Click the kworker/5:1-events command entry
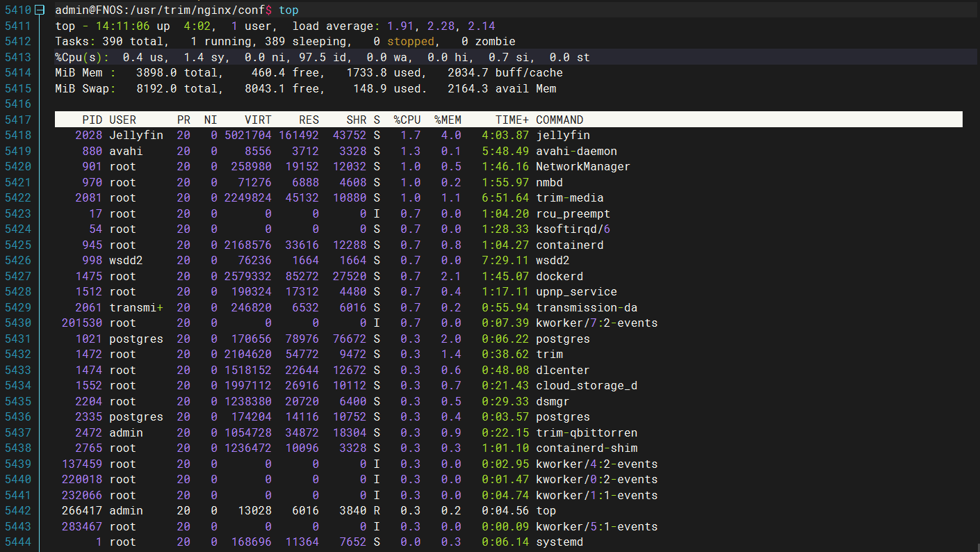980x552 pixels. tap(597, 526)
